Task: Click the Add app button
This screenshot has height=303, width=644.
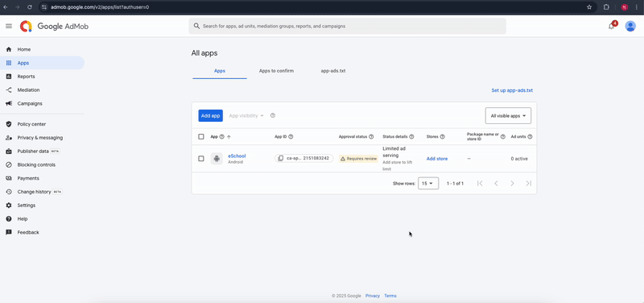Action: tap(211, 115)
